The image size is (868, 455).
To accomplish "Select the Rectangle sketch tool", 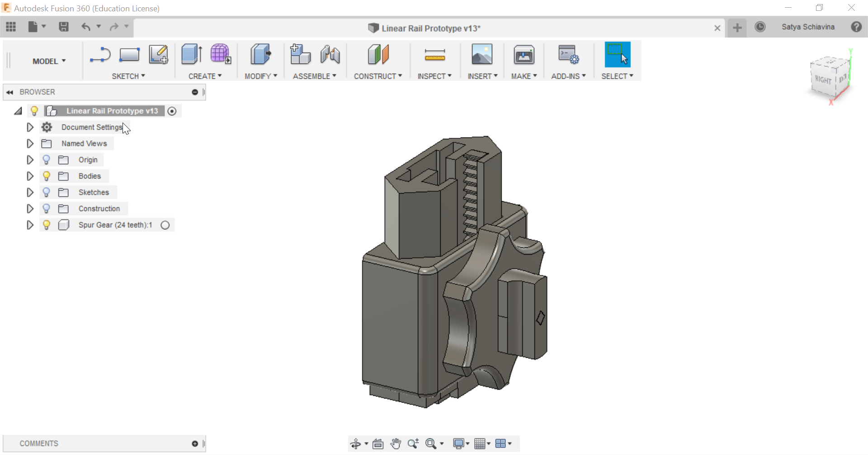I will click(129, 55).
